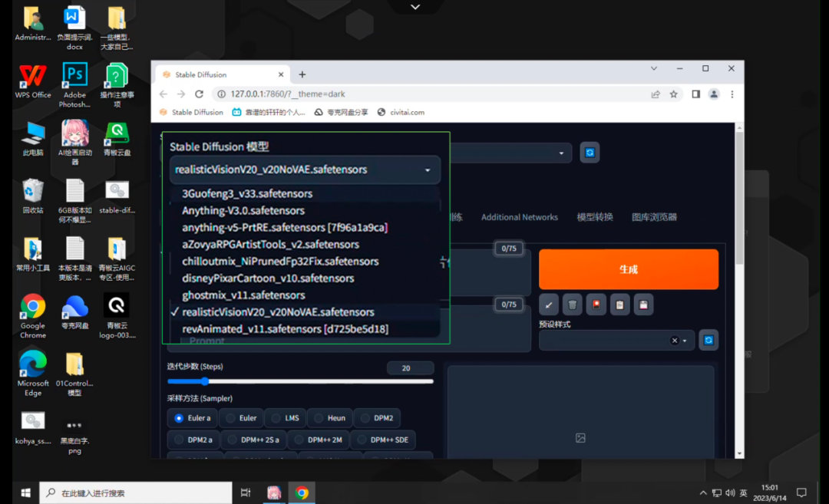829x504 pixels.
Task: Select the DPM++ 2M sampler
Action: click(x=319, y=440)
